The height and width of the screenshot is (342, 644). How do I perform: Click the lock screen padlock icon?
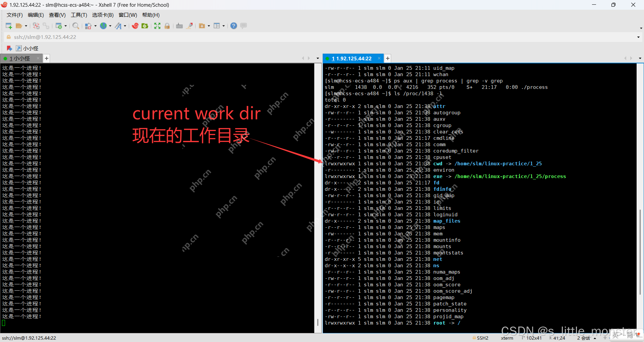point(167,26)
